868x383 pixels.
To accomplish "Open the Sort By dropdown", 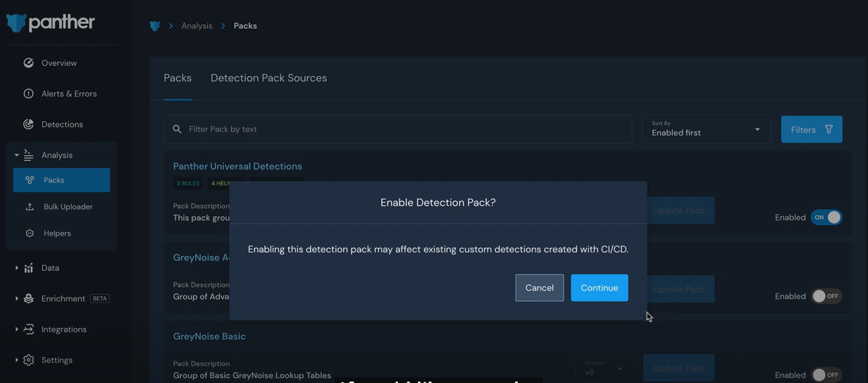I will tap(706, 130).
